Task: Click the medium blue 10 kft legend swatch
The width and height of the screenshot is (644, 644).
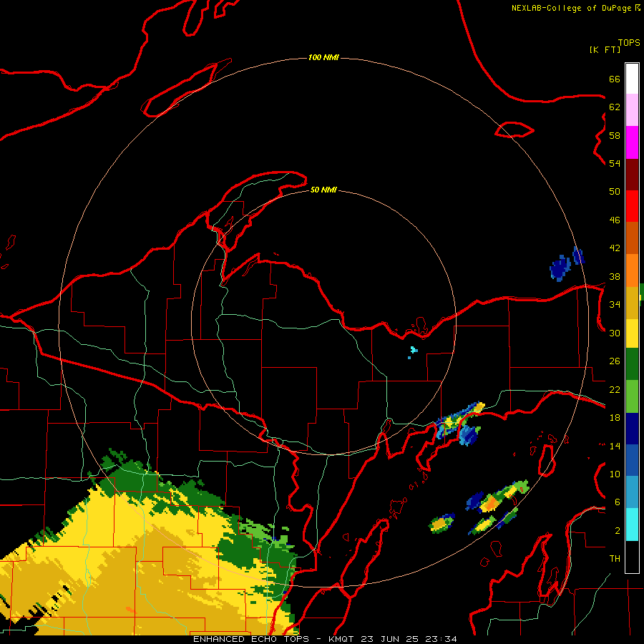Action: pyautogui.click(x=632, y=460)
